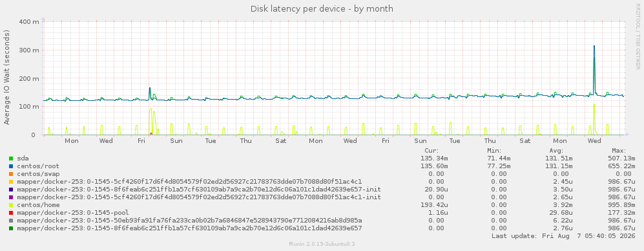
Task: Select the 'centos/swap' legend label
Action: coord(38,174)
